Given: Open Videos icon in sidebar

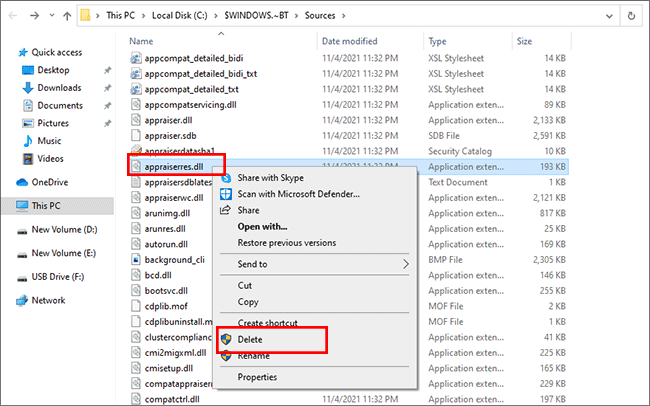Looking at the screenshot, I should pyautogui.click(x=28, y=159).
